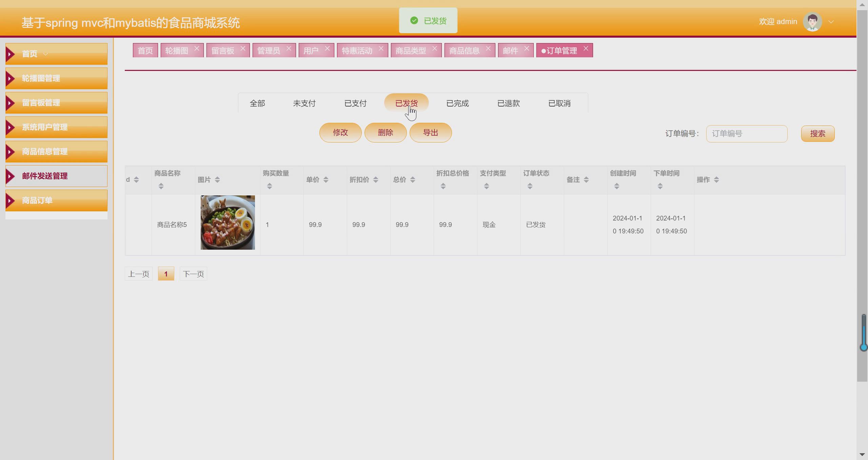Open the 留言板 page tab
Viewport: 868px width, 460px height.
[223, 51]
